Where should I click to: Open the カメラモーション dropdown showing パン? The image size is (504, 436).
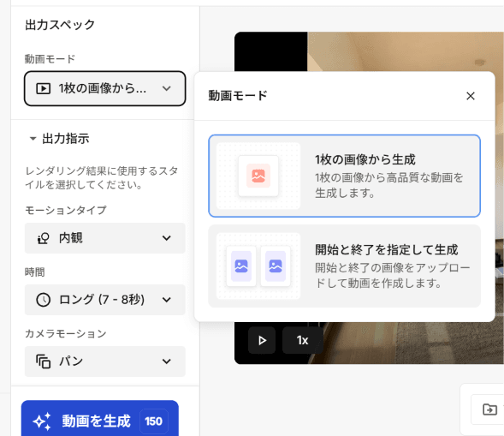click(104, 361)
